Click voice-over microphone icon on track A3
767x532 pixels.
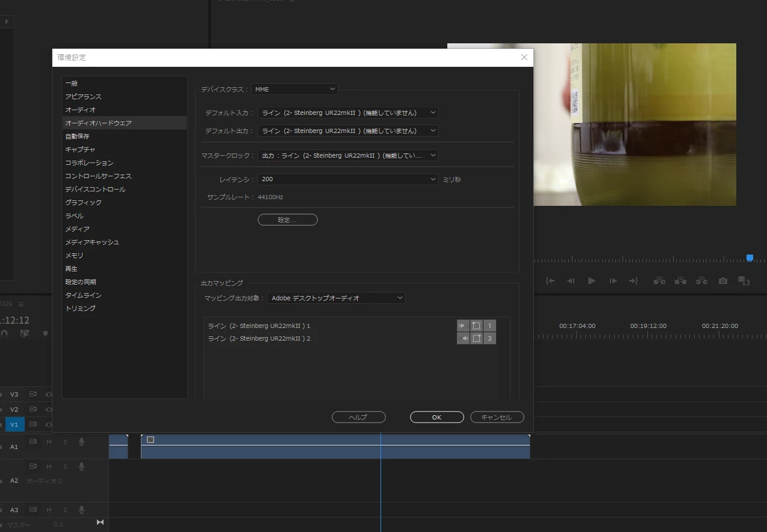(81, 510)
